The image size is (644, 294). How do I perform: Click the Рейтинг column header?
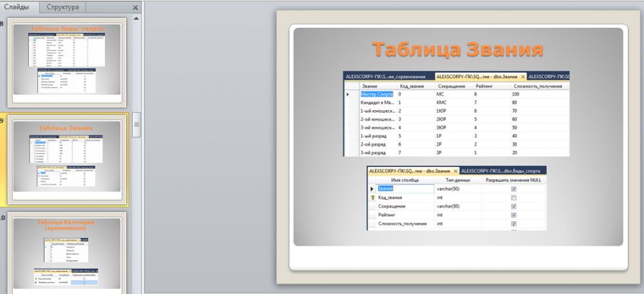point(491,86)
